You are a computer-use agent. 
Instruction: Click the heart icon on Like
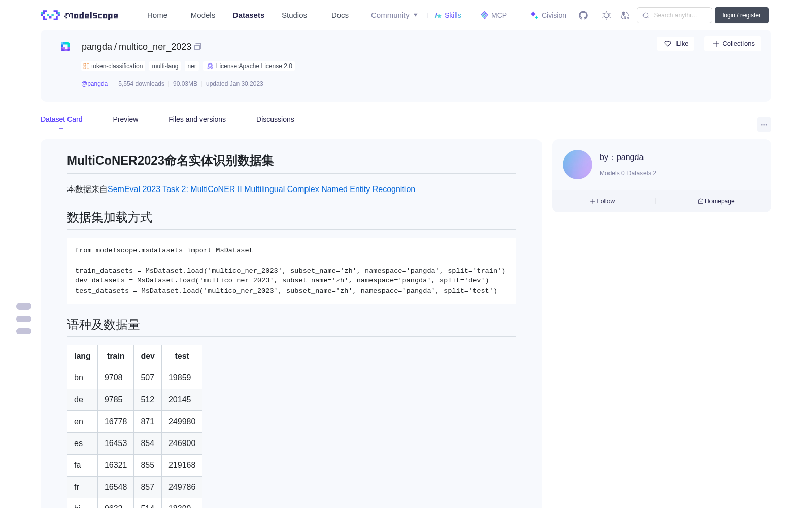pos(668,44)
